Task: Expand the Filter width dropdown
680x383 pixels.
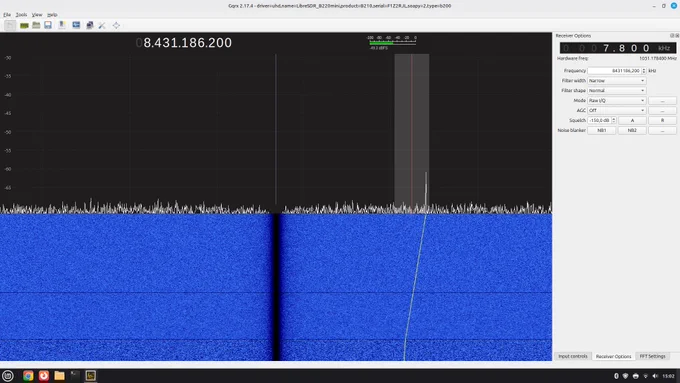Action: 616,81
